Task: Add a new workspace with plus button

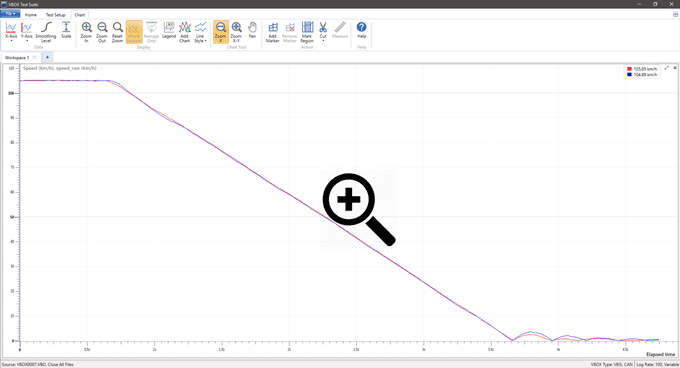Action: click(x=47, y=57)
